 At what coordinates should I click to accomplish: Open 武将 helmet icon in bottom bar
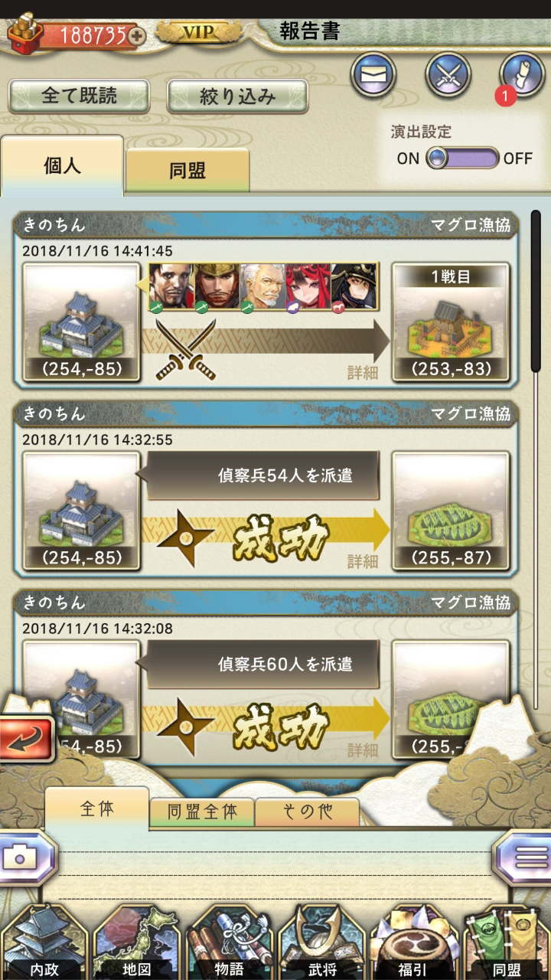point(321,942)
